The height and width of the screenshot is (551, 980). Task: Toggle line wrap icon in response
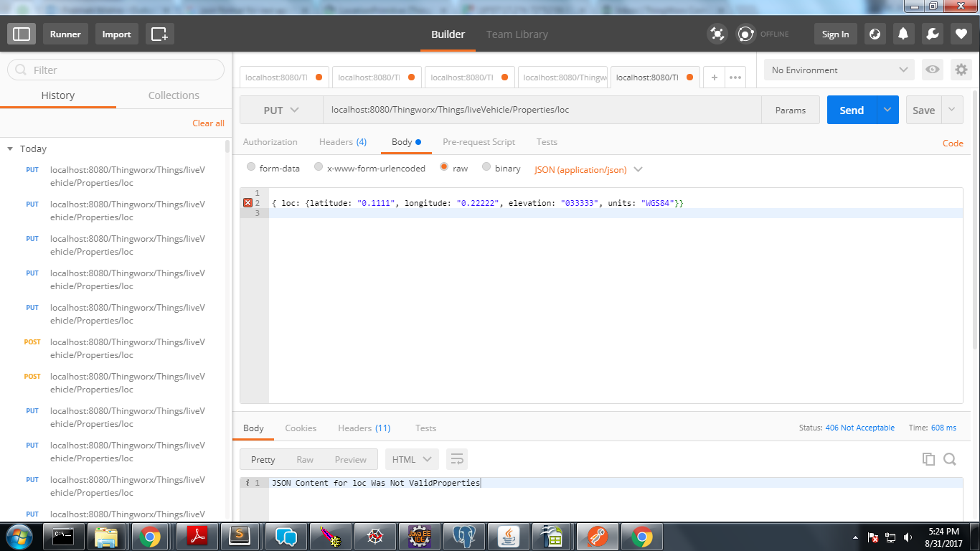click(457, 459)
